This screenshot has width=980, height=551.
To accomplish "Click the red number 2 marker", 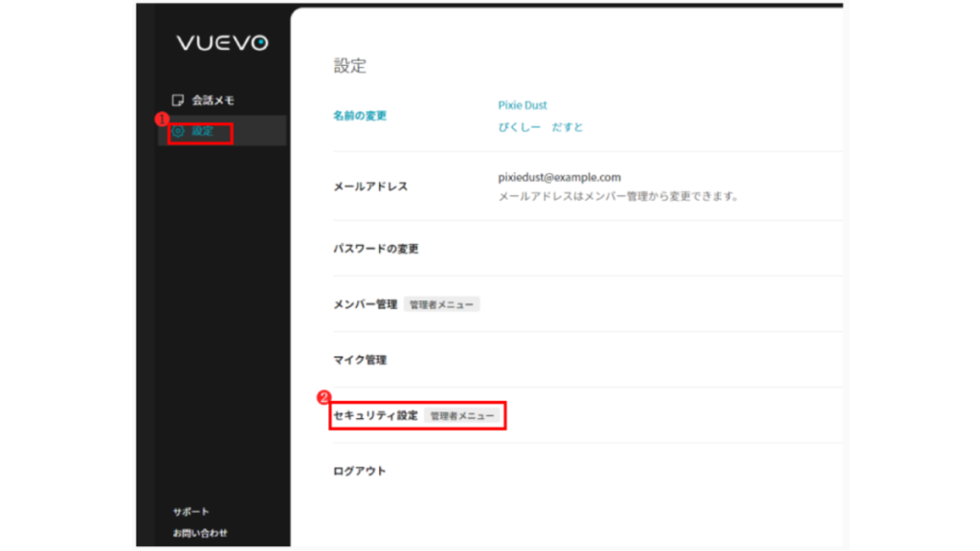I will [323, 396].
